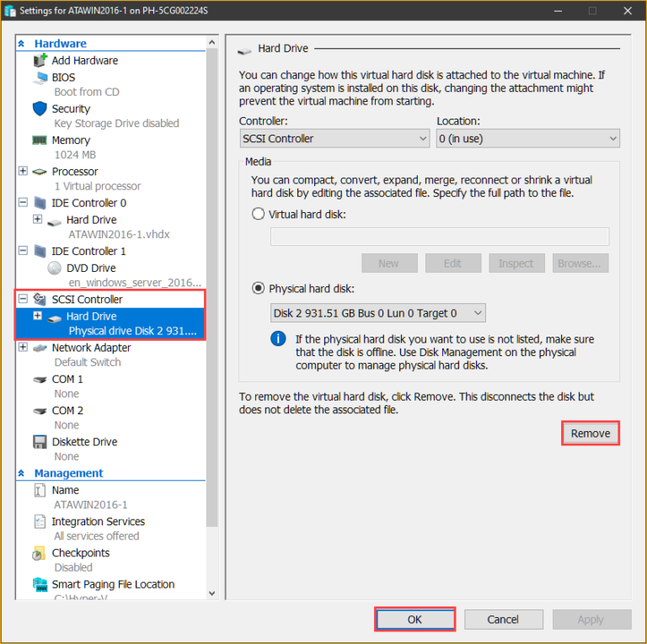Screen dimensions: 647x644
Task: Select the Checkpoints item
Action: coord(81,553)
